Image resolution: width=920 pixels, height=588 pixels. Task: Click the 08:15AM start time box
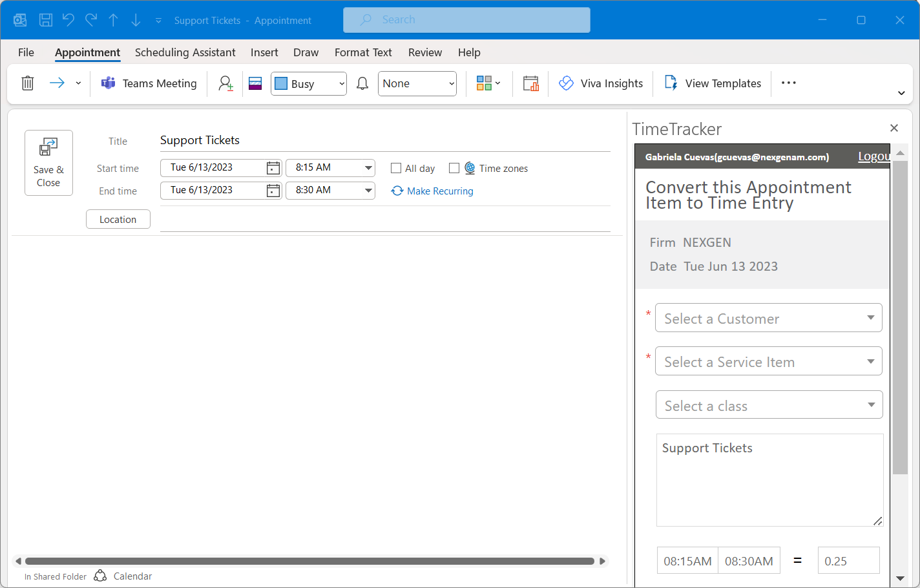(687, 561)
